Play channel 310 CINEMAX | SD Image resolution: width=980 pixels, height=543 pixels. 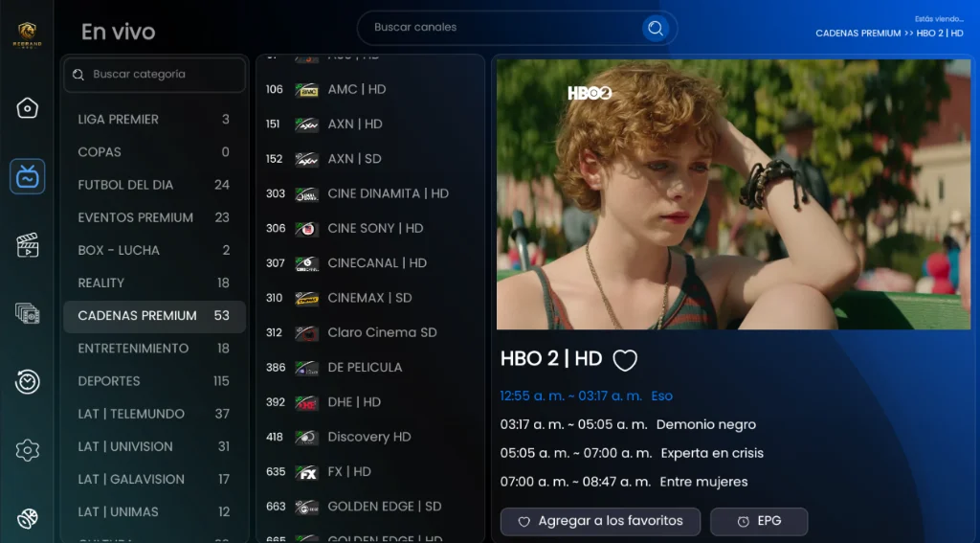[370, 298]
